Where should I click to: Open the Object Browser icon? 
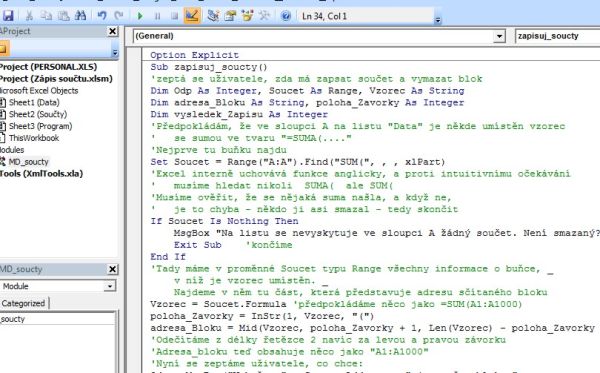[x=248, y=16]
